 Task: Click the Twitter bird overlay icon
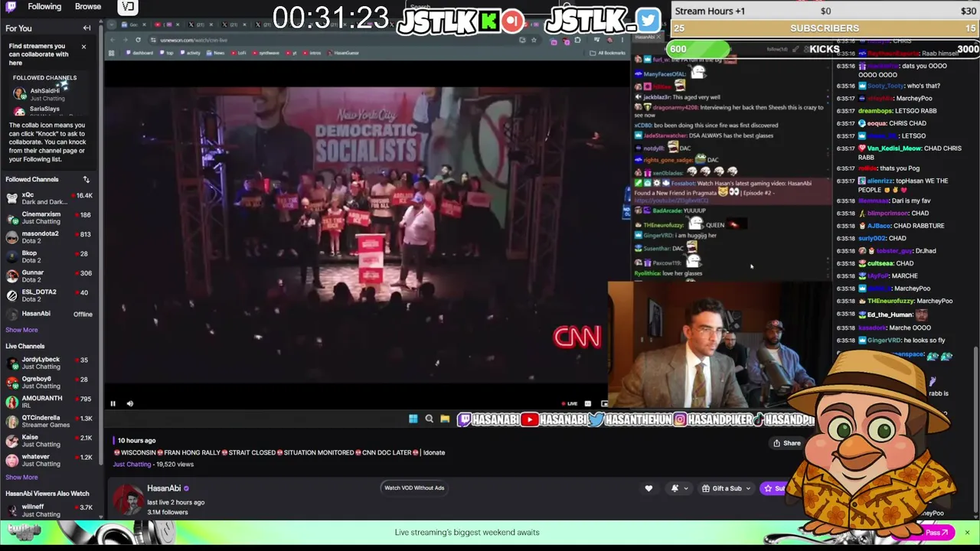click(648, 20)
